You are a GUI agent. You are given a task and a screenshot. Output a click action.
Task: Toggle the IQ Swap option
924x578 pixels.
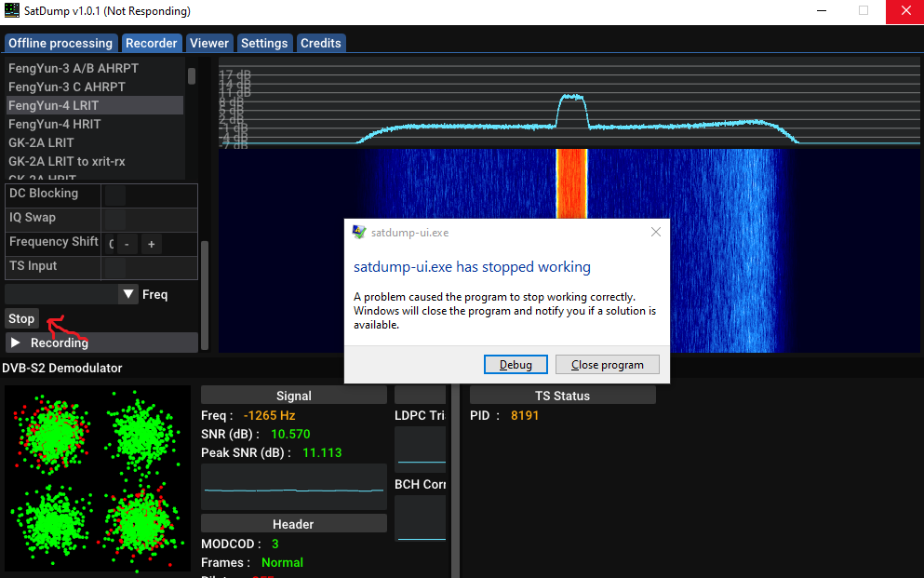[114, 220]
